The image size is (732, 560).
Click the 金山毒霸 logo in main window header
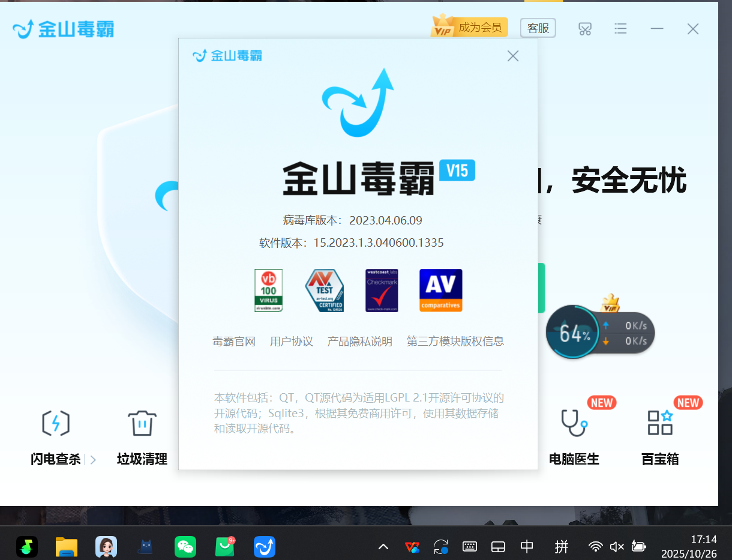click(63, 28)
